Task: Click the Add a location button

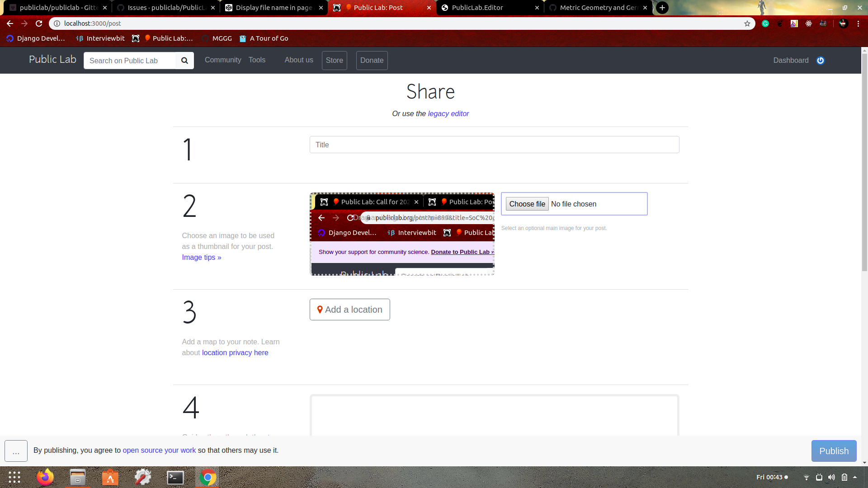Action: 349,310
